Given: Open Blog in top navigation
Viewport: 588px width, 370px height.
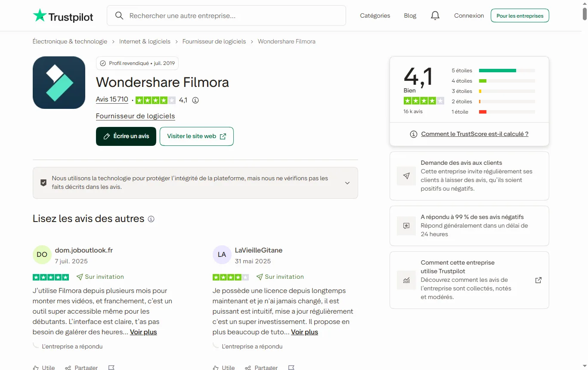Looking at the screenshot, I should point(410,16).
